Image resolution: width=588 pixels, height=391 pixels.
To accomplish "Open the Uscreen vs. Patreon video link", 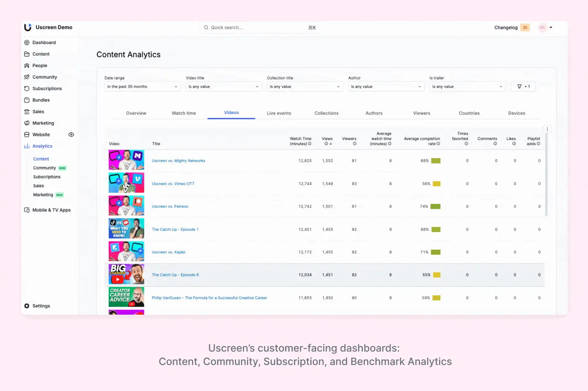I will 170,206.
